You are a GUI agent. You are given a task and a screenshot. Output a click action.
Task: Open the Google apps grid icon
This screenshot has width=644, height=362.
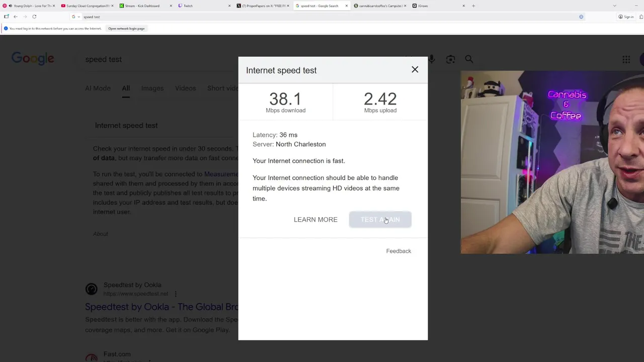coord(626,59)
